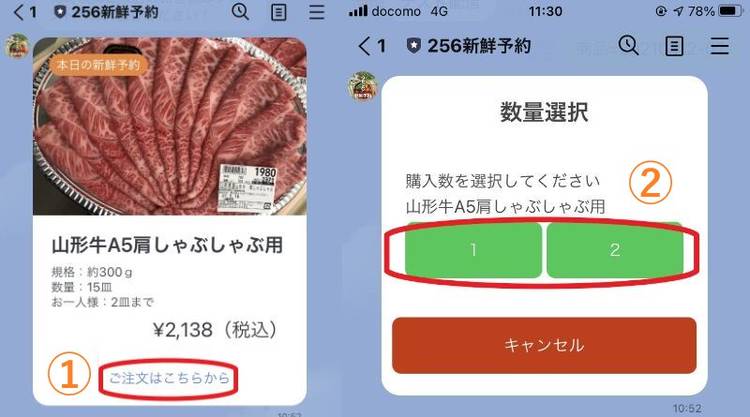Tap the search icon in right chat header
750x417 pixels.
pyautogui.click(x=629, y=46)
